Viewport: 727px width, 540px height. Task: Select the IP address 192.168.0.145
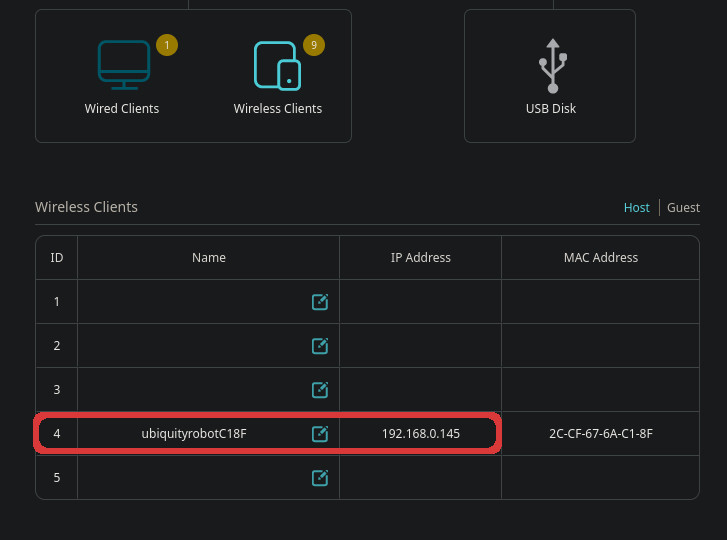(x=420, y=434)
